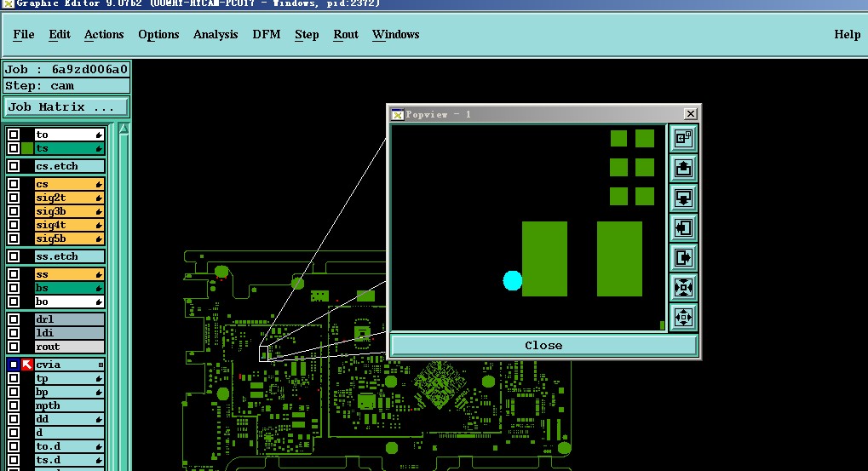This screenshot has height=471, width=868.
Task: Click the grid icon at right of cvia row
Action: 101,365
